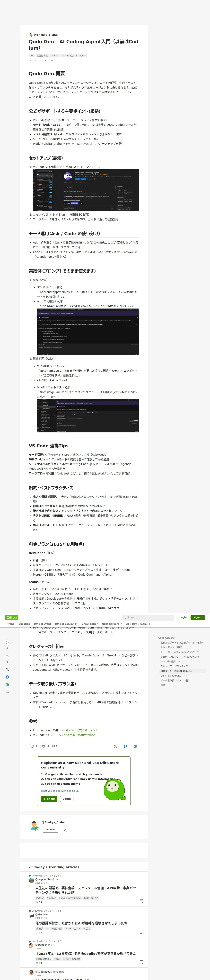Open trending article about 無料版Copilot

click(86, 954)
